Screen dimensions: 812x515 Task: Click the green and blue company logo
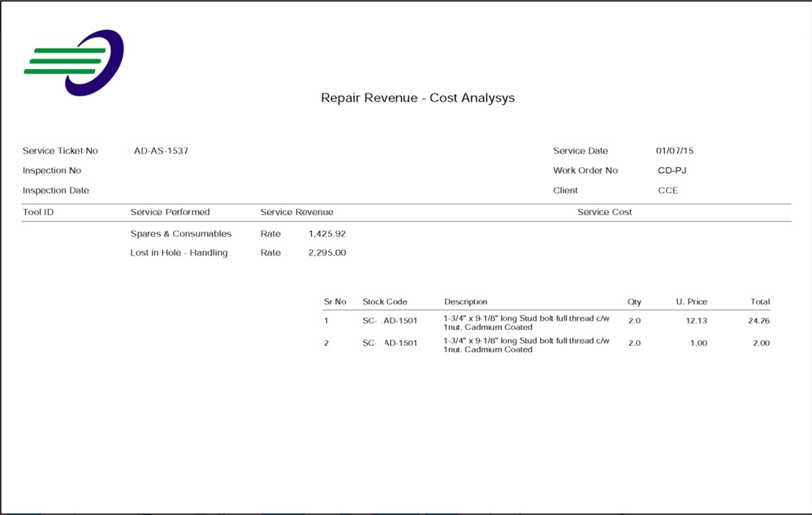(74, 63)
